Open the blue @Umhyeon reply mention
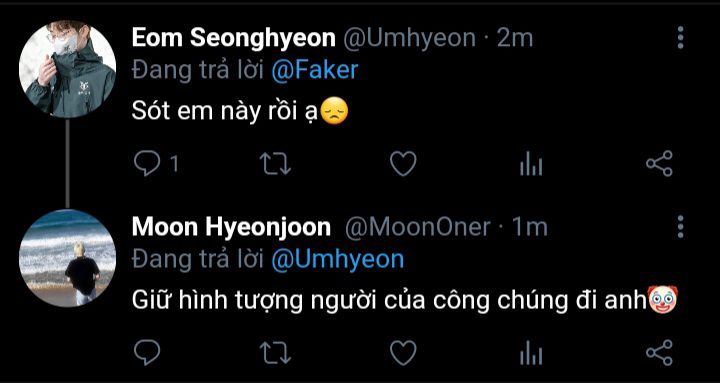This screenshot has height=383, width=720. 338,259
